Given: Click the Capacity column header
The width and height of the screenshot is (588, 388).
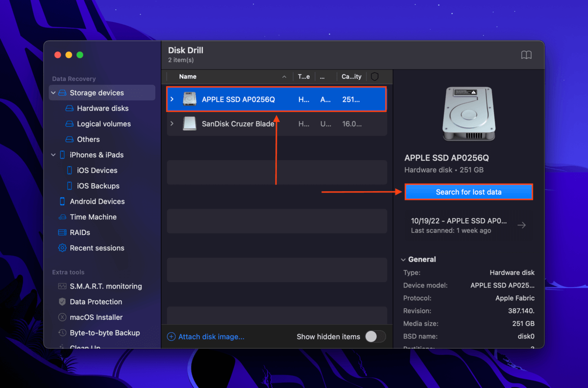Looking at the screenshot, I should 352,76.
